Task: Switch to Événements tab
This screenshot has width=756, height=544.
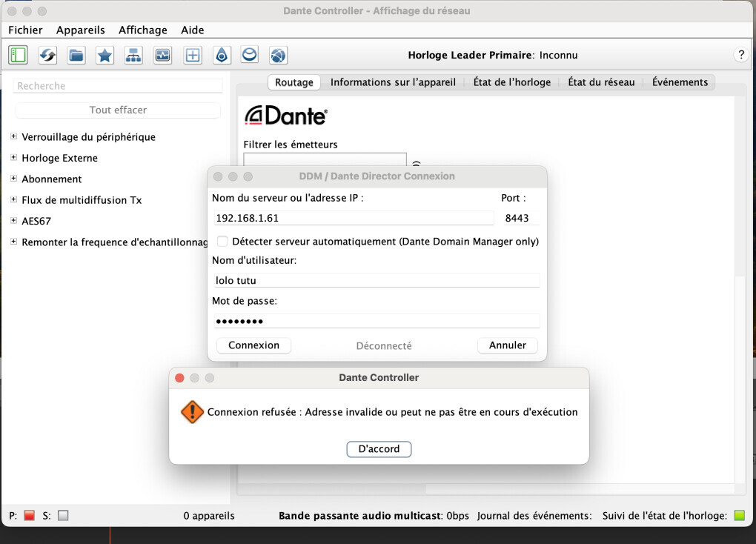Action: coord(680,82)
